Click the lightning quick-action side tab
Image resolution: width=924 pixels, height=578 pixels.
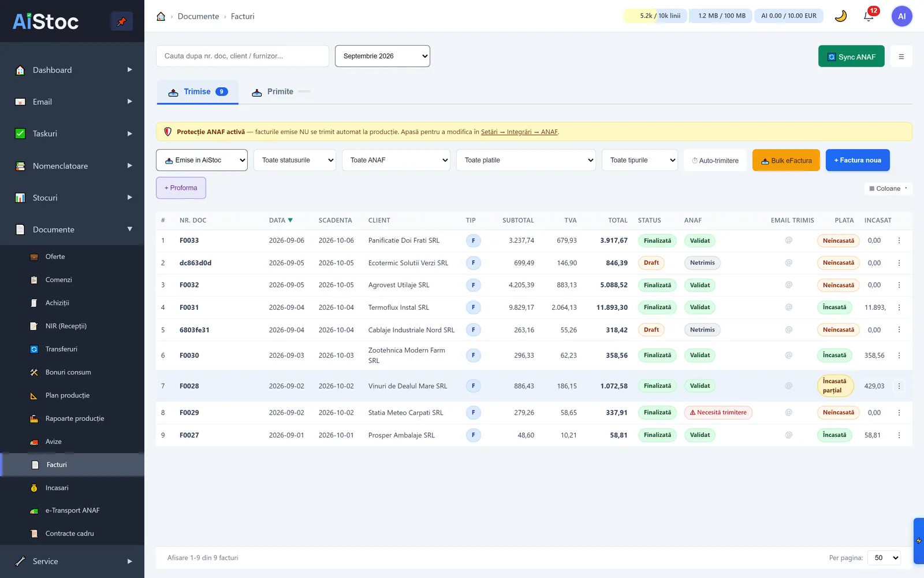pyautogui.click(x=919, y=541)
